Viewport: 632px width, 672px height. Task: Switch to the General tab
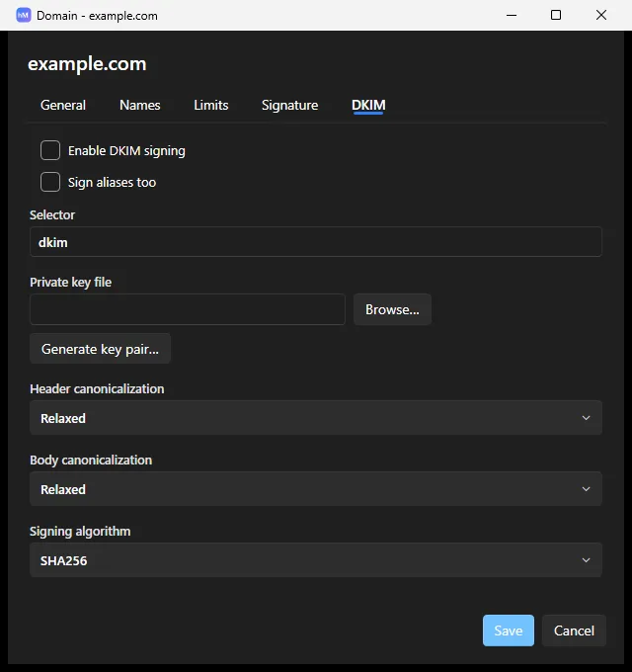63,105
